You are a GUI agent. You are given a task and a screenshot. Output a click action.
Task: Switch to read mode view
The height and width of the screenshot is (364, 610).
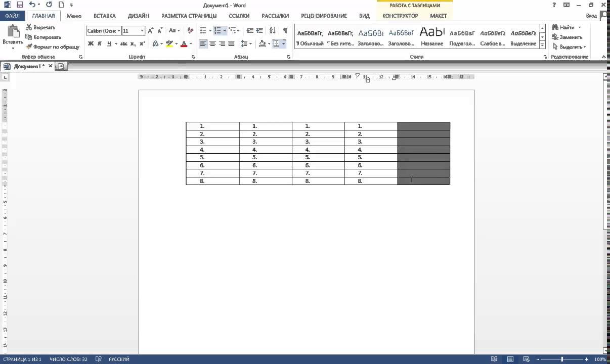tap(494, 359)
